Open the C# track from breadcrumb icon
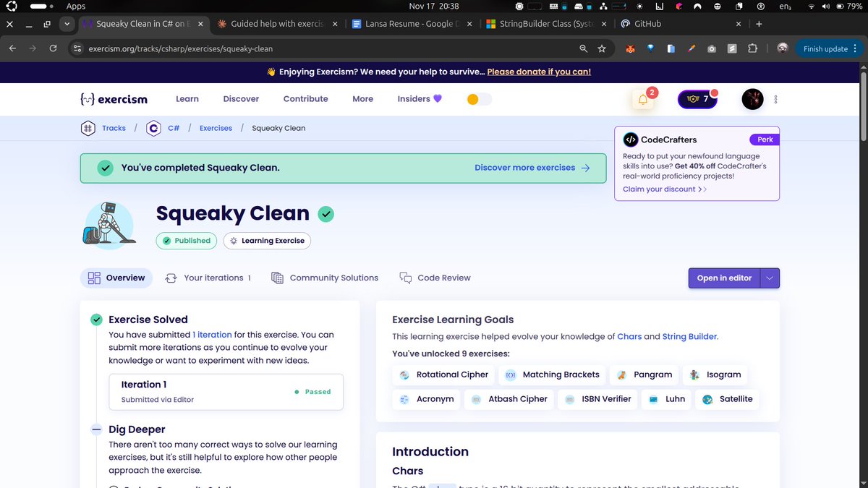This screenshot has height=488, width=868. (x=153, y=128)
